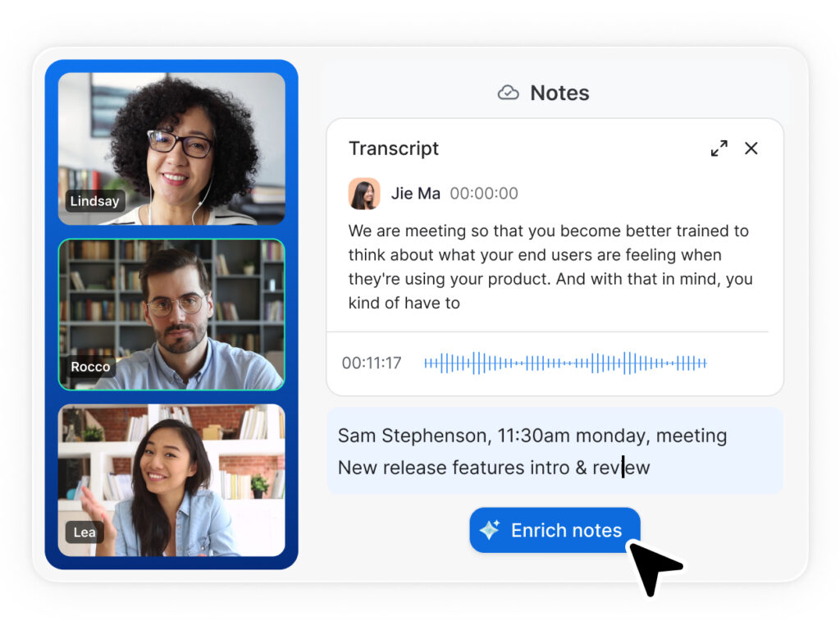The height and width of the screenshot is (631, 840).
Task: Click Jie Ma's avatar in the transcript
Action: (x=363, y=194)
